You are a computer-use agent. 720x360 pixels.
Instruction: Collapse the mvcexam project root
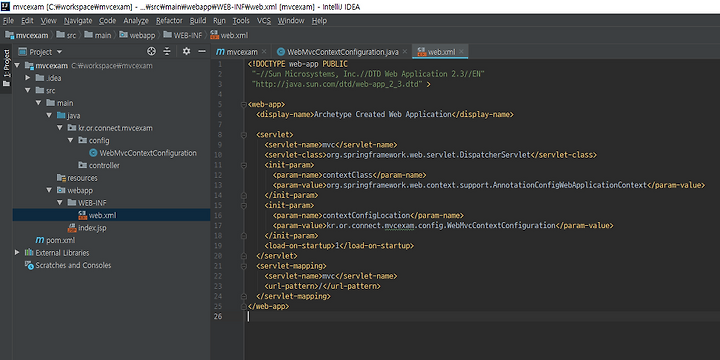coord(17,66)
